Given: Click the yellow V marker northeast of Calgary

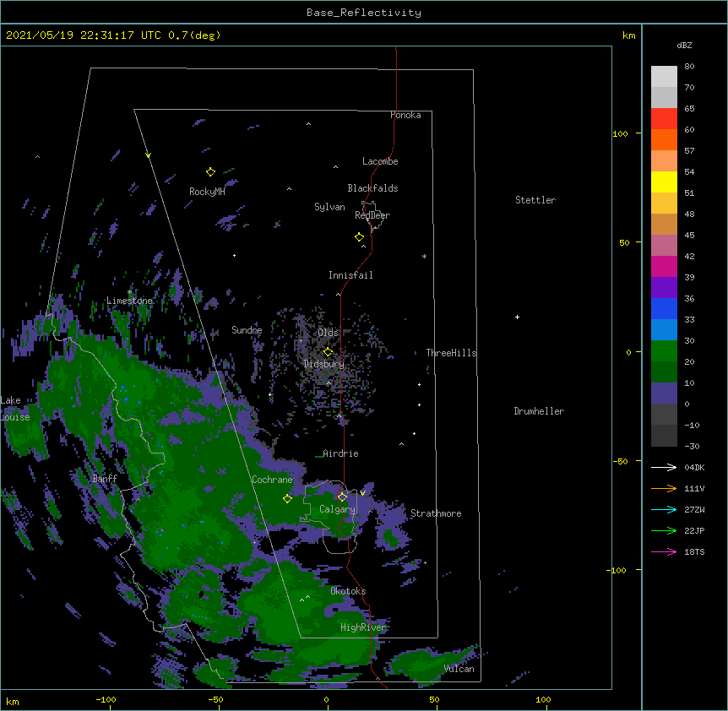Looking at the screenshot, I should [x=362, y=493].
